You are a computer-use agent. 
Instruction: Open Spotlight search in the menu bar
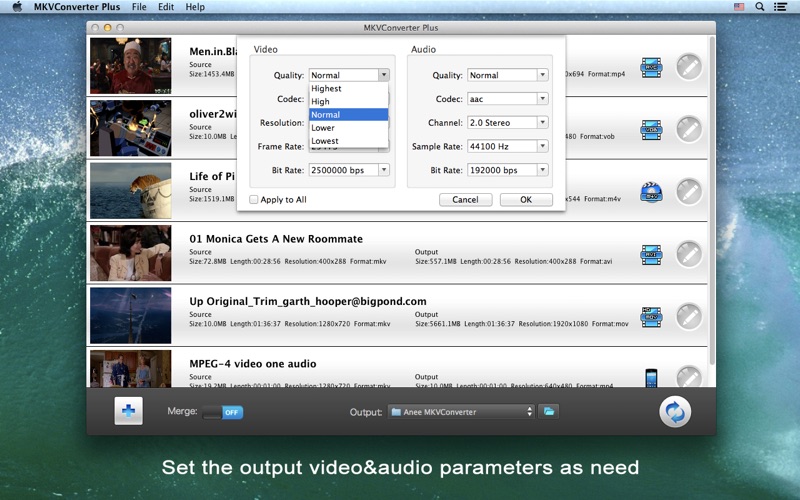[x=760, y=7]
